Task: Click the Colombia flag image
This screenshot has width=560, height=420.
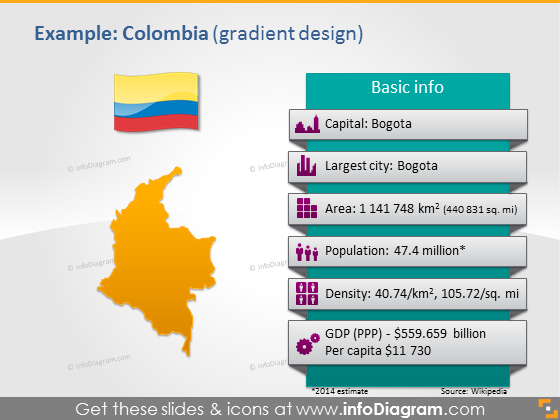Action: pos(156,102)
